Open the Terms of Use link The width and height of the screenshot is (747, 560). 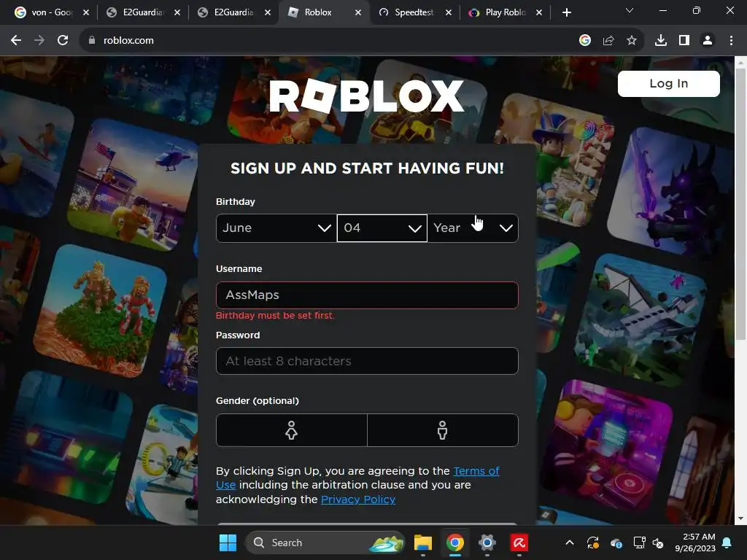click(x=476, y=471)
